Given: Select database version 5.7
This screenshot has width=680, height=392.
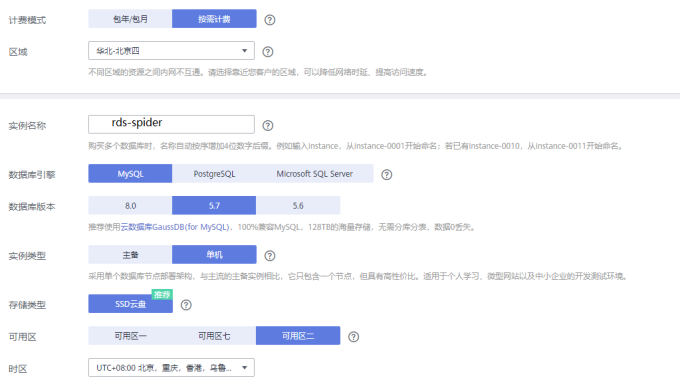Looking at the screenshot, I should [x=214, y=206].
